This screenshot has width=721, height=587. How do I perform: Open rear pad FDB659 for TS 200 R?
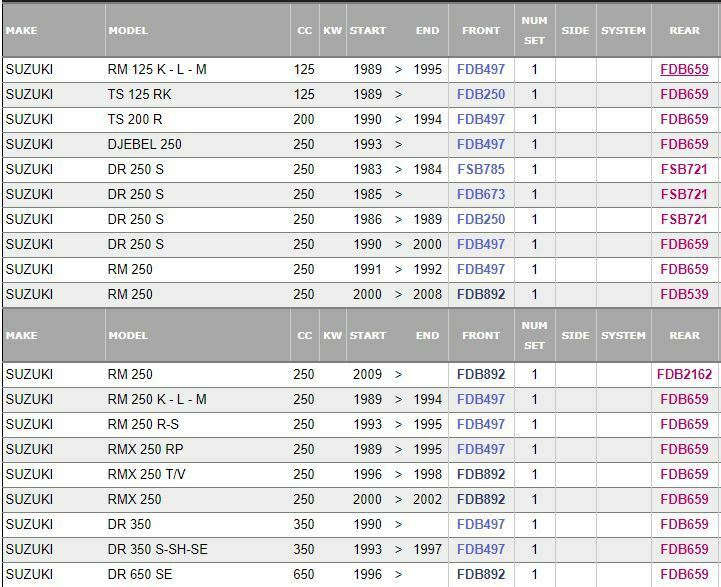[x=684, y=120]
